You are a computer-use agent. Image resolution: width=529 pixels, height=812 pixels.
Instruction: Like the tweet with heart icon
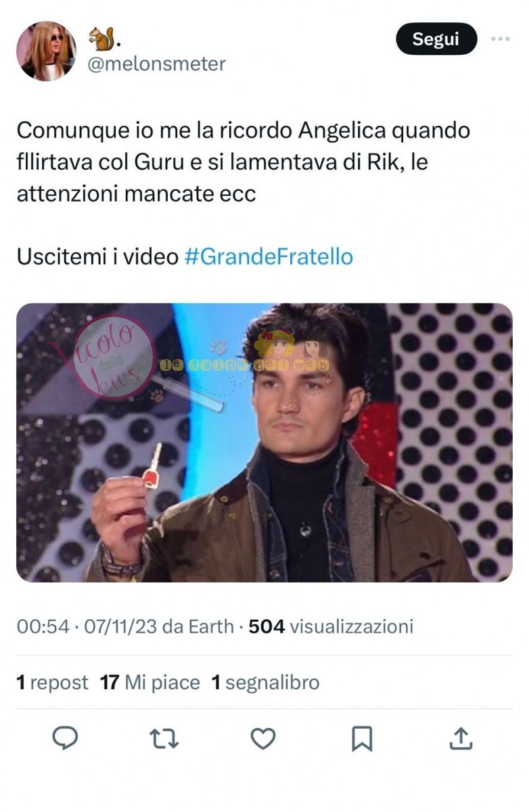click(x=263, y=738)
